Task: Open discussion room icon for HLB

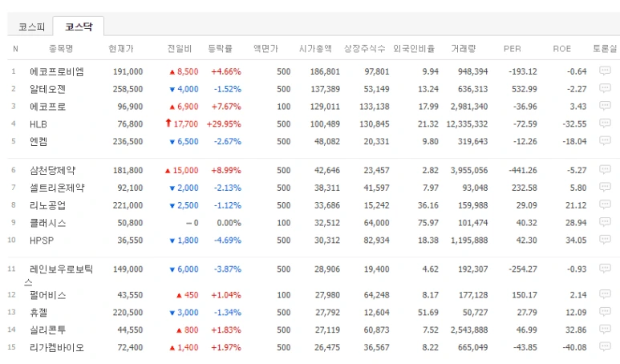Action: (x=605, y=123)
